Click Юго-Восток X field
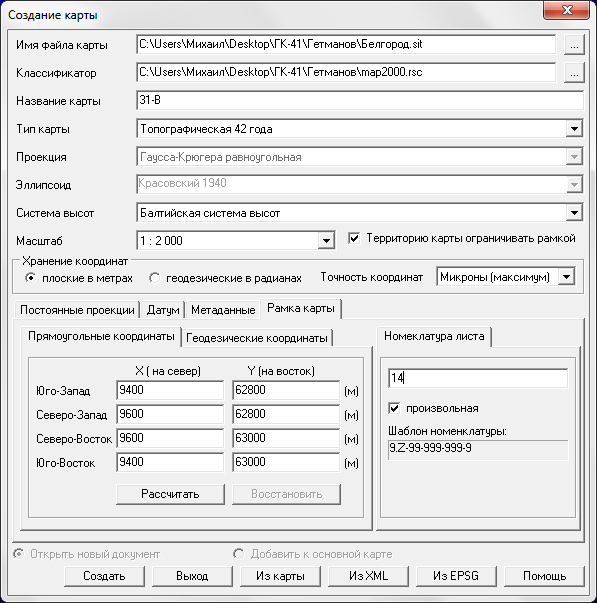The image size is (597, 603). coord(170,462)
